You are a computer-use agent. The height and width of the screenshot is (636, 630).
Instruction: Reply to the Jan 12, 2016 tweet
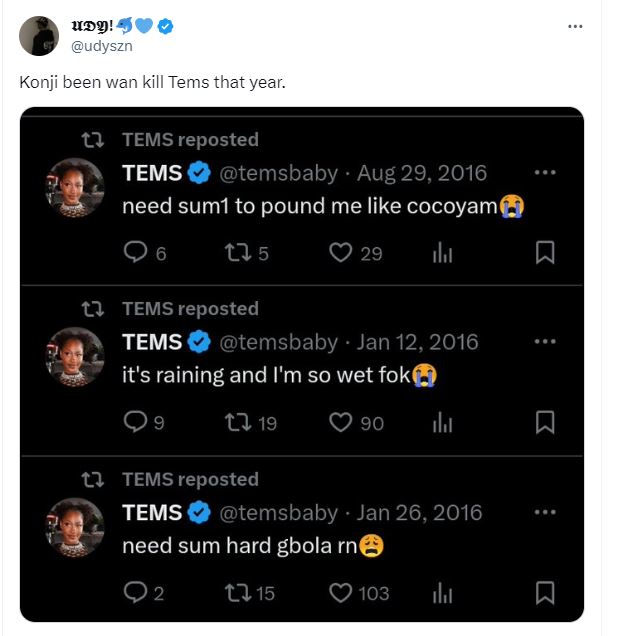pos(135,423)
